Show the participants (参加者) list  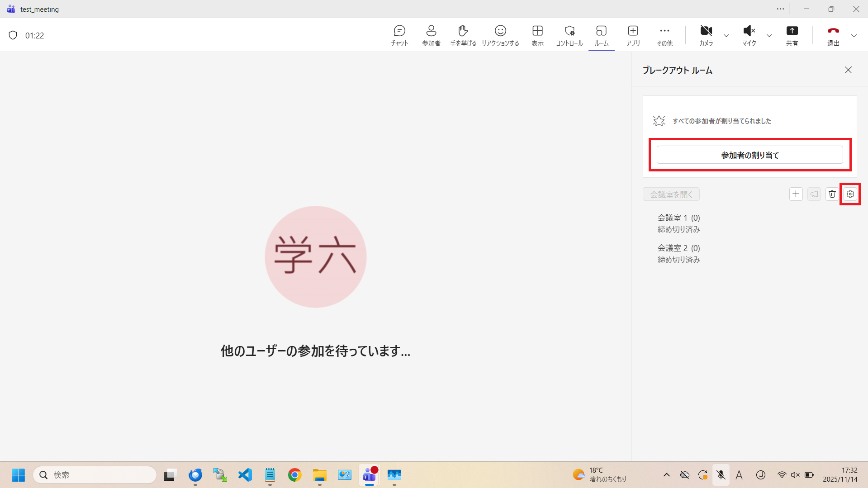pyautogui.click(x=431, y=35)
